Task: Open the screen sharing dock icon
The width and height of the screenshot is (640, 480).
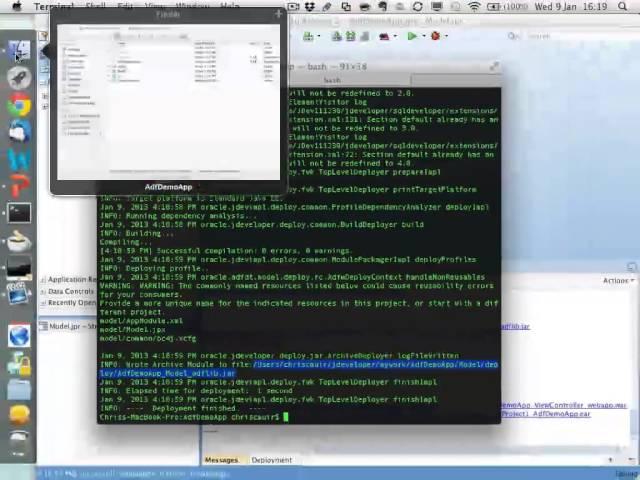Action: tap(19, 294)
